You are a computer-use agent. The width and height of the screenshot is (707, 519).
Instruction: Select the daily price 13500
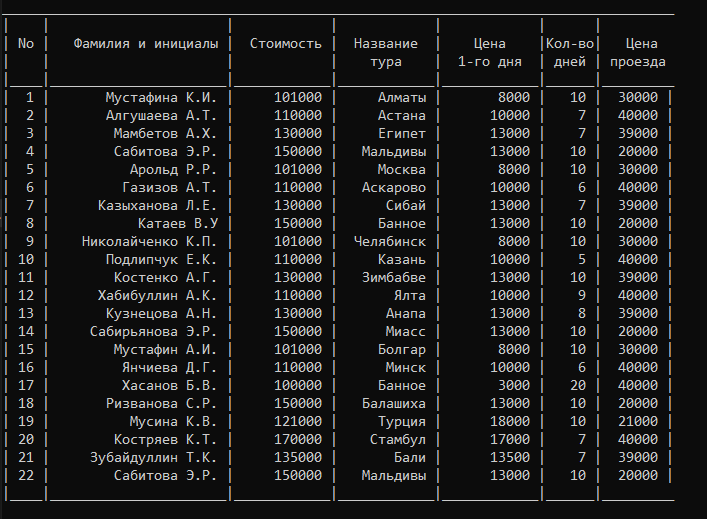pos(510,458)
